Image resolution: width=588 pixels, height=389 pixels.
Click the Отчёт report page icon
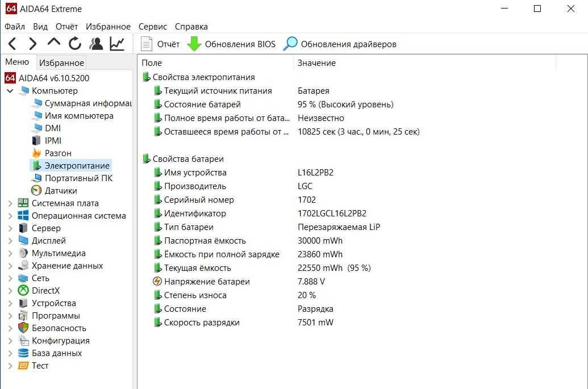tap(146, 44)
